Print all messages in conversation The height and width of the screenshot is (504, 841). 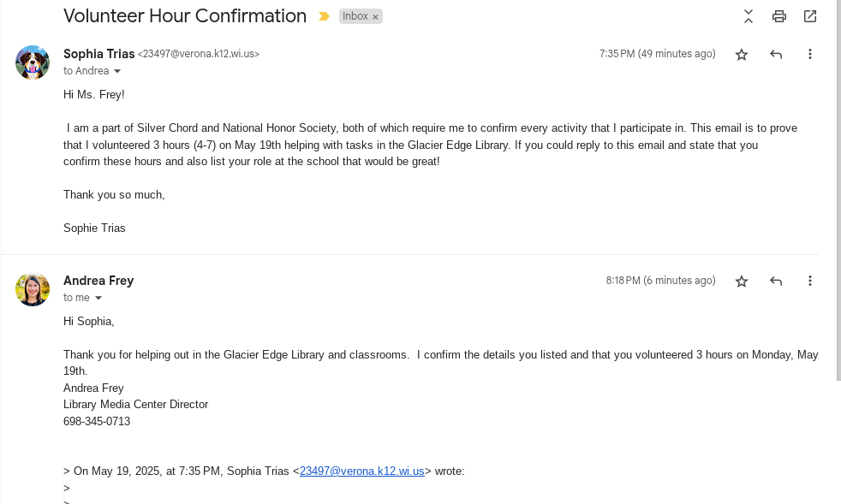[778, 16]
